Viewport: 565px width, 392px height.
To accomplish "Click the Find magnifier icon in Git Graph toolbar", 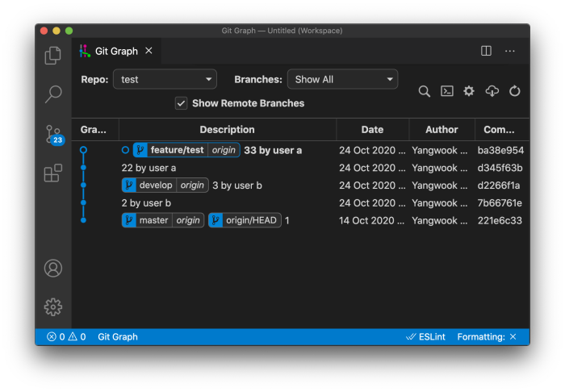I will coord(424,91).
